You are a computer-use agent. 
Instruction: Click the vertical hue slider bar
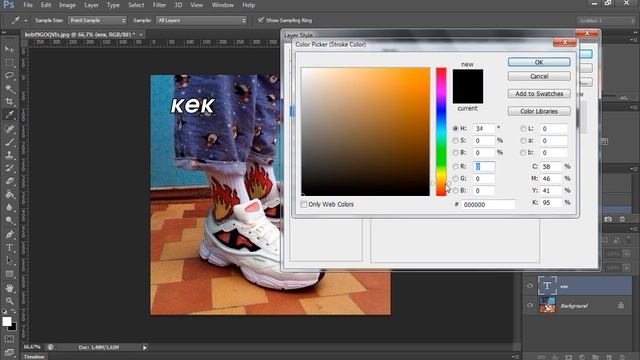(441, 131)
